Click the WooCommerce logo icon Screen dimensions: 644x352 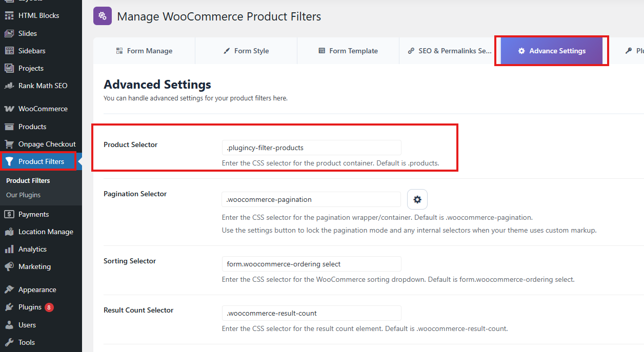(9, 109)
